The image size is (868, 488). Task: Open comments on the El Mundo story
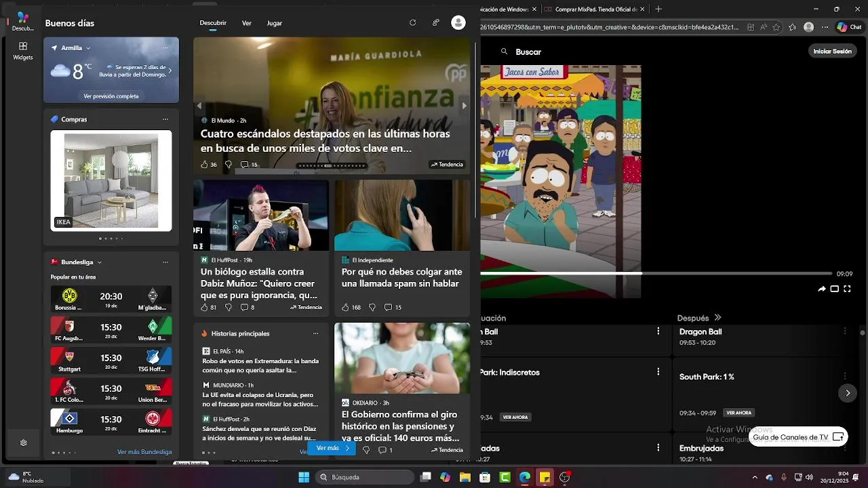[x=249, y=165]
